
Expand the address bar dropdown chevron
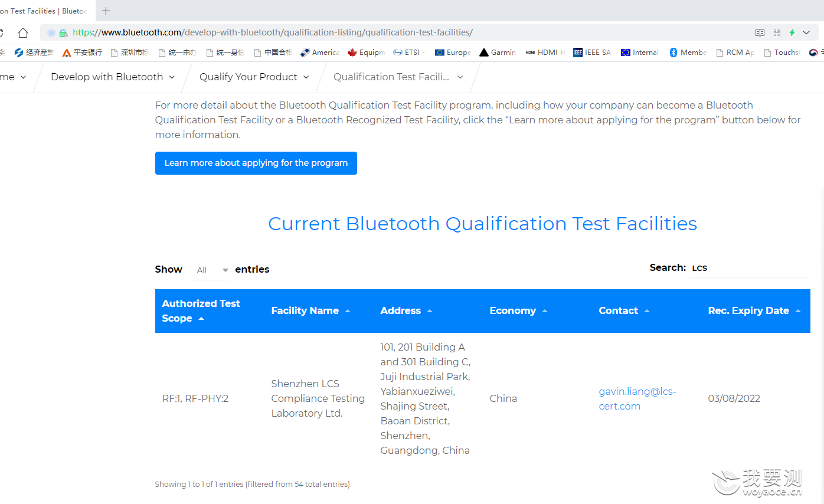pyautogui.click(x=807, y=32)
